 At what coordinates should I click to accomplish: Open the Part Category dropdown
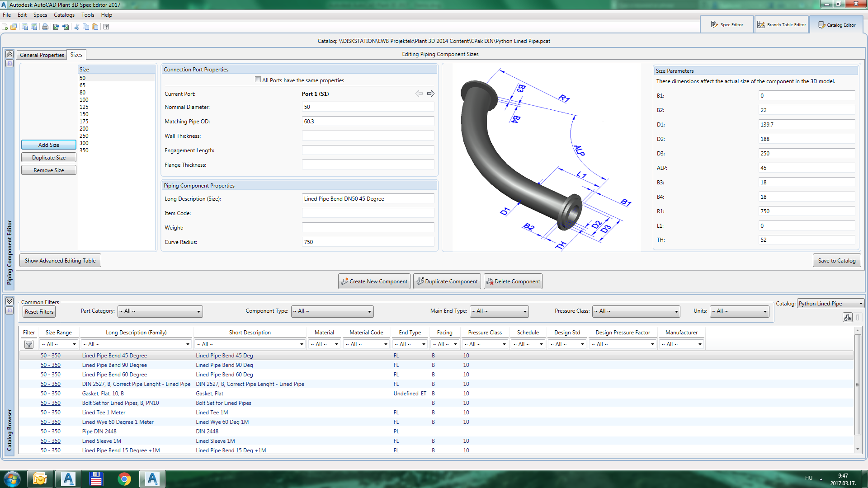tap(160, 311)
